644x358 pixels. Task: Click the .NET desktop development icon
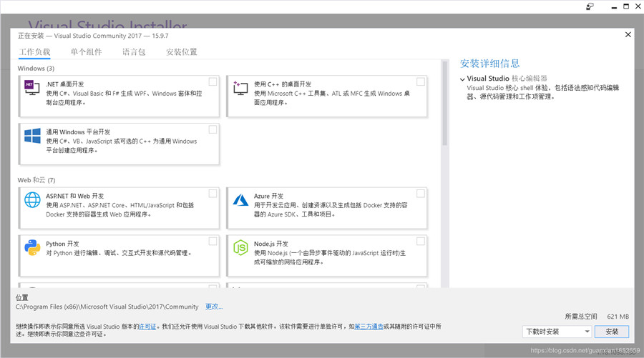point(32,87)
